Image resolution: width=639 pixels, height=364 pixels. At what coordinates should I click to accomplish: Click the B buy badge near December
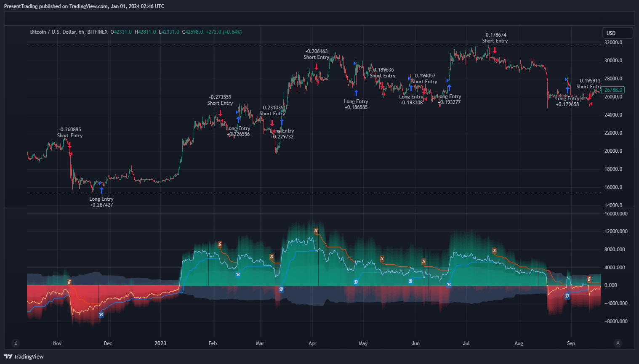101,314
